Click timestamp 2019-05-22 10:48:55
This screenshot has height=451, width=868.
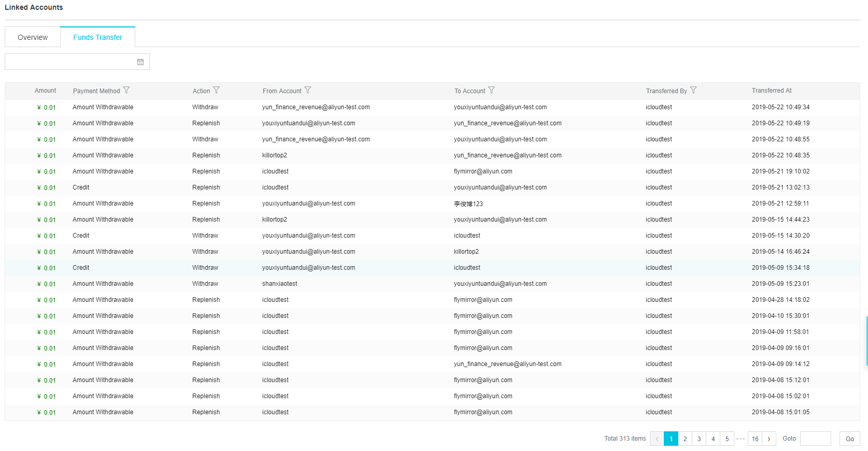[x=780, y=139]
